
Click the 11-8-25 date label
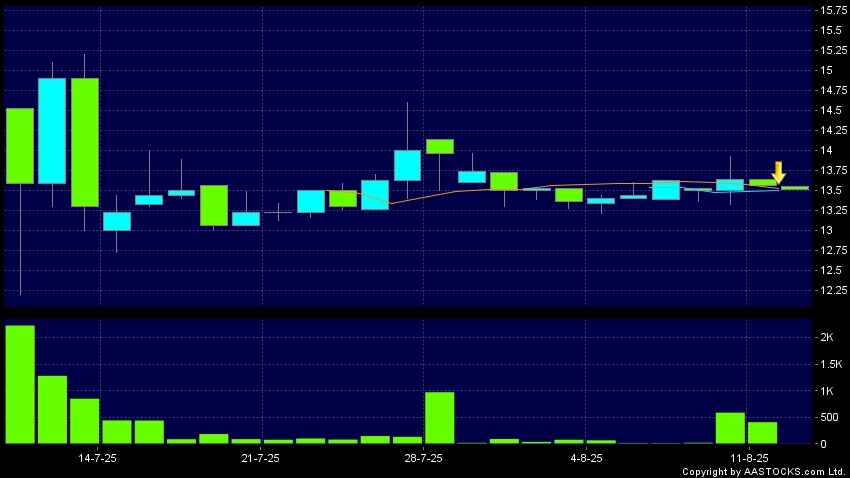(749, 458)
